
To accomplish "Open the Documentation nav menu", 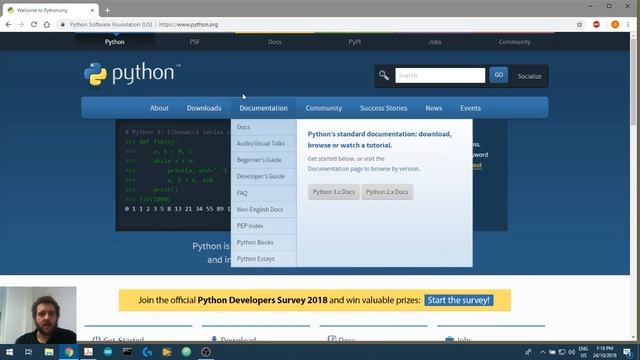I will [x=264, y=108].
